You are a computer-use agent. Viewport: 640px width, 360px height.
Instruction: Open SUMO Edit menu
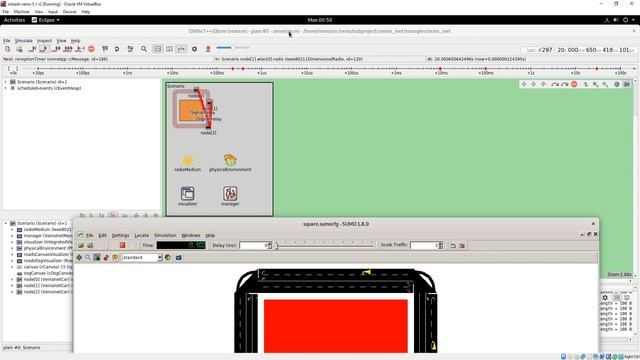point(102,236)
